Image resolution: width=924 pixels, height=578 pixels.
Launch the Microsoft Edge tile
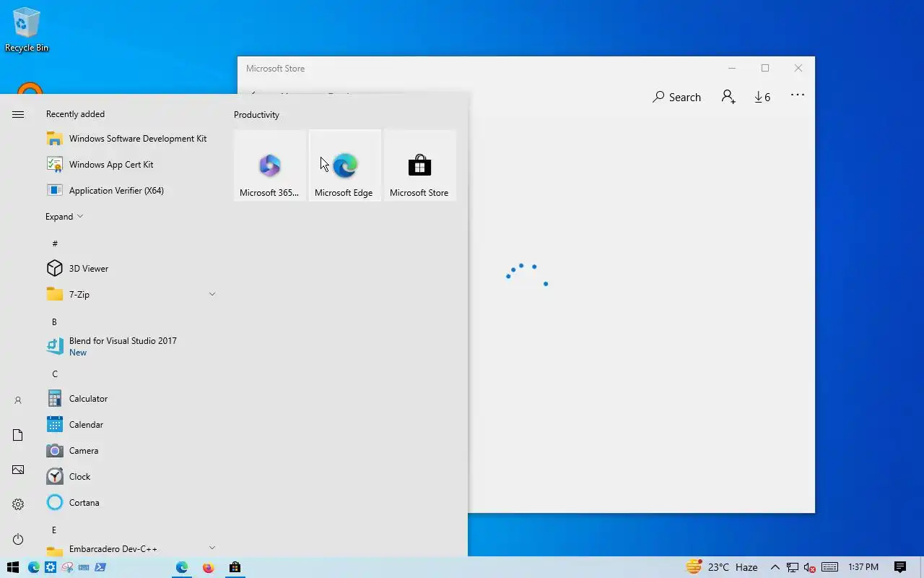[345, 165]
